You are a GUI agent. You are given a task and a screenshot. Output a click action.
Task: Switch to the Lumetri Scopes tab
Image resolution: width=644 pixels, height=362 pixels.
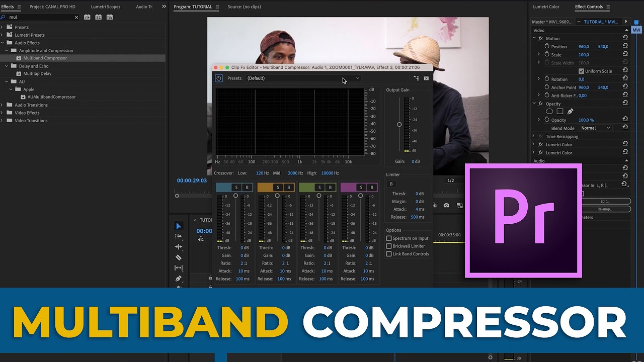coord(106,7)
